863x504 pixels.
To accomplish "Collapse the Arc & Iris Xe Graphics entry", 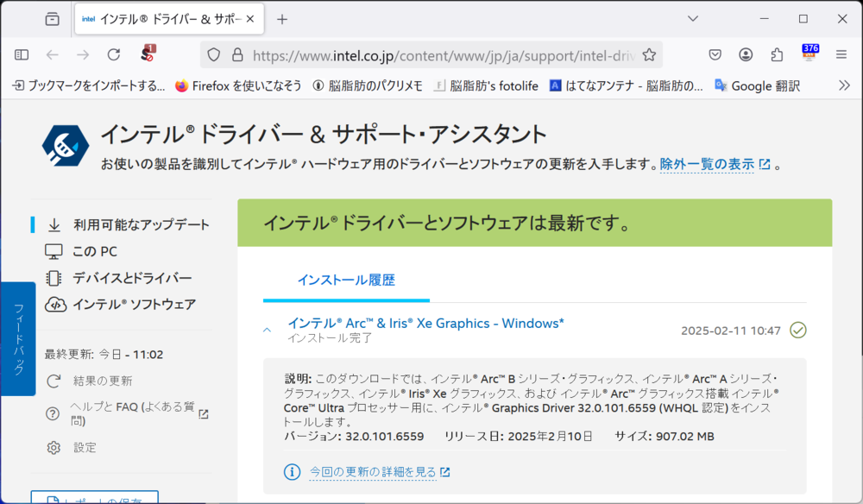I will pos(267,331).
